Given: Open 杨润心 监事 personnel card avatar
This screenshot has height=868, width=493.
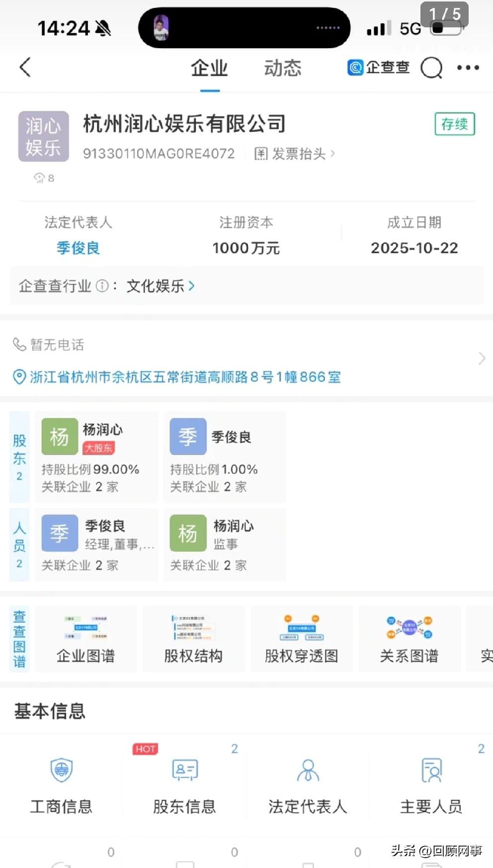Looking at the screenshot, I should (x=188, y=533).
